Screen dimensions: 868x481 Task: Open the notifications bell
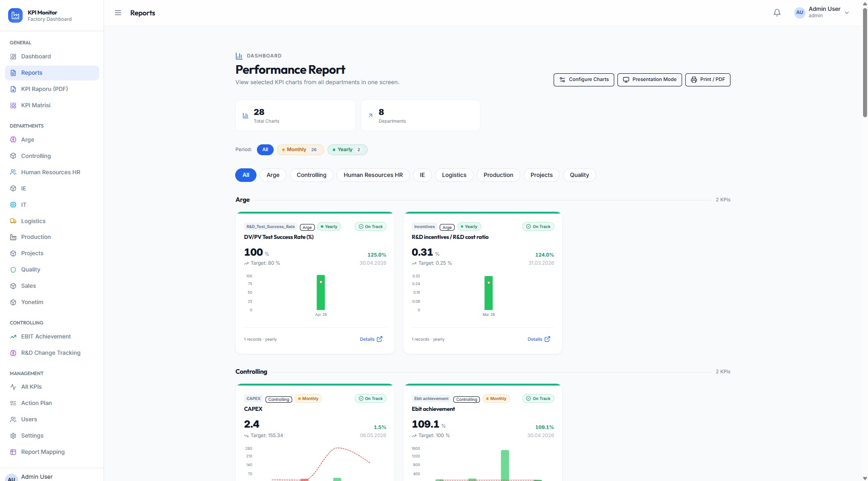click(x=777, y=13)
